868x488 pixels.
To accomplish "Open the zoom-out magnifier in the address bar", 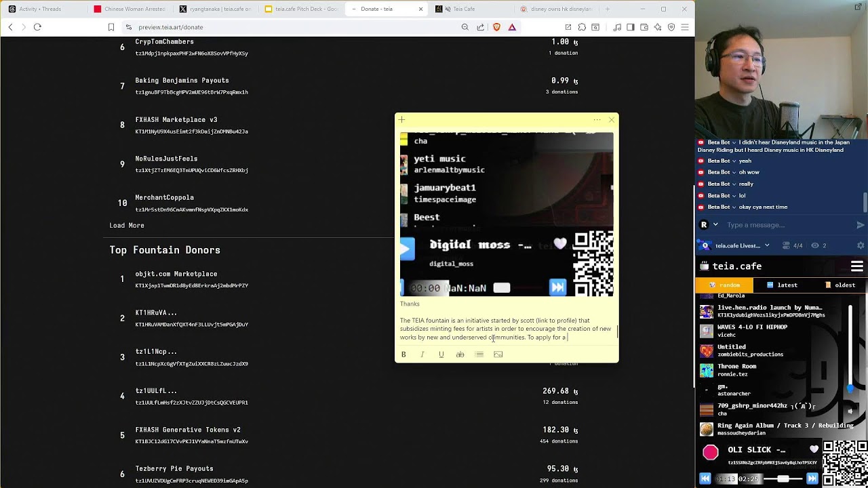I will [465, 27].
